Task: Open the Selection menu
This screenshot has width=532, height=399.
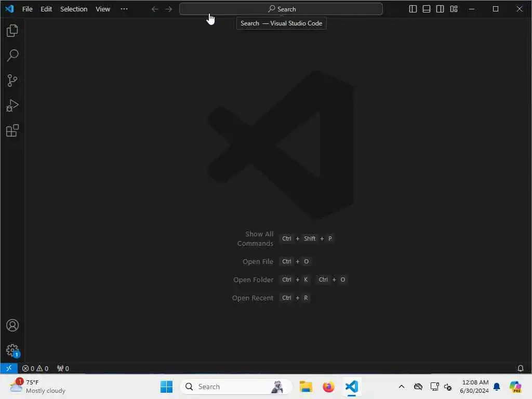Action: pyautogui.click(x=74, y=9)
